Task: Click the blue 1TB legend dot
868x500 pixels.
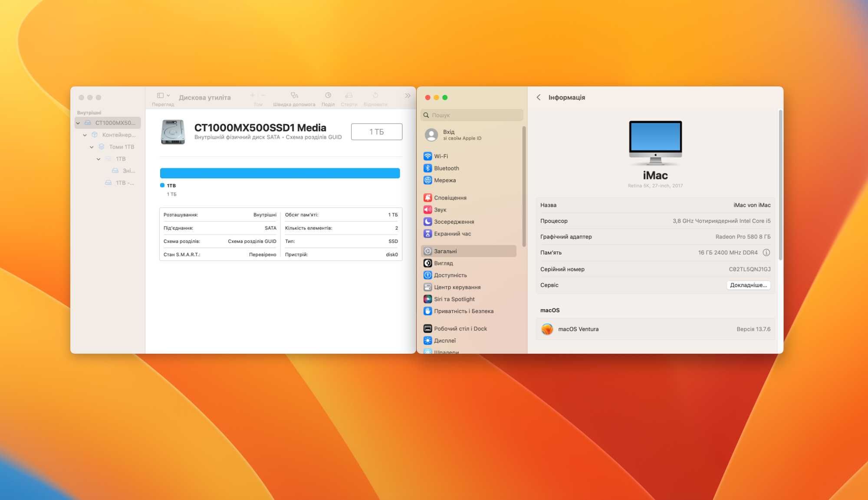Action: (162, 185)
